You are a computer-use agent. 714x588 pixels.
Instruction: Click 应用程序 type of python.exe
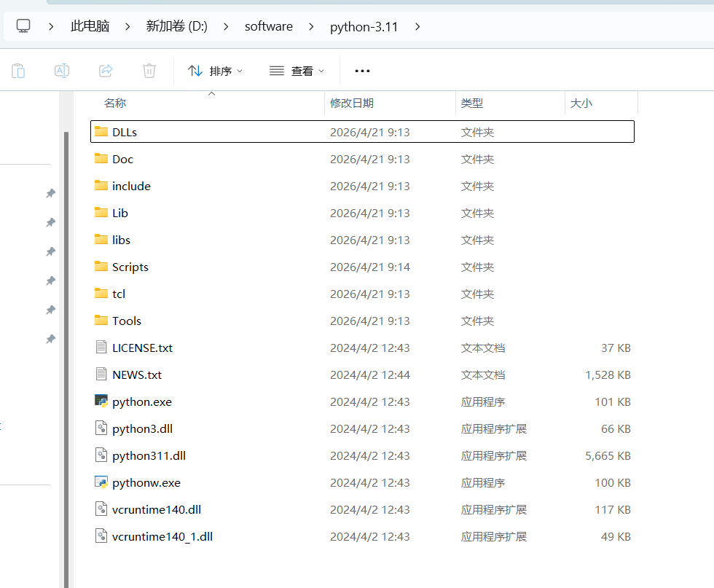click(x=482, y=401)
